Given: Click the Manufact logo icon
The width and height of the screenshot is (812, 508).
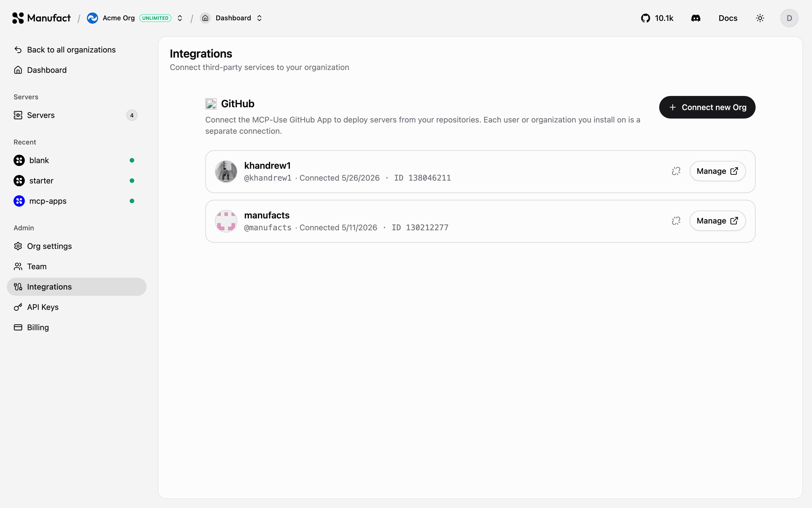Looking at the screenshot, I should tap(18, 18).
